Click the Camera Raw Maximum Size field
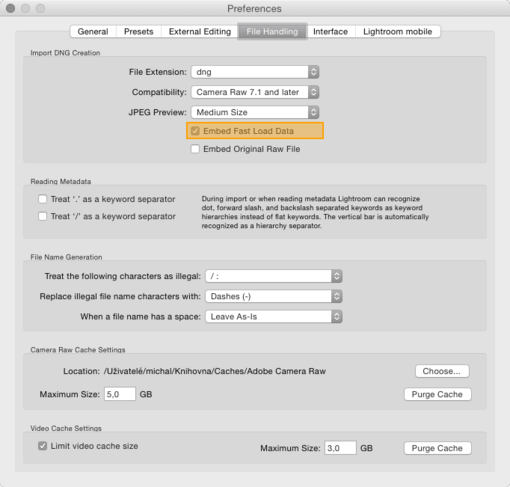 120,394
